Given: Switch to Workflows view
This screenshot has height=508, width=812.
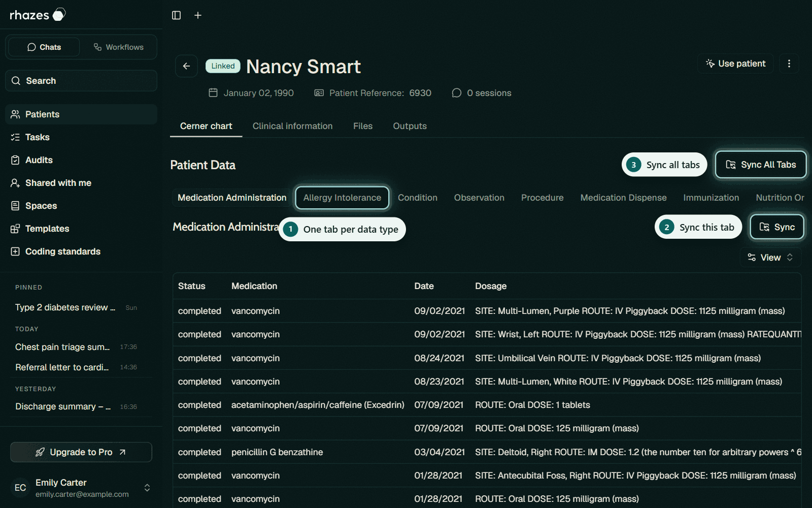Looking at the screenshot, I should coord(119,47).
